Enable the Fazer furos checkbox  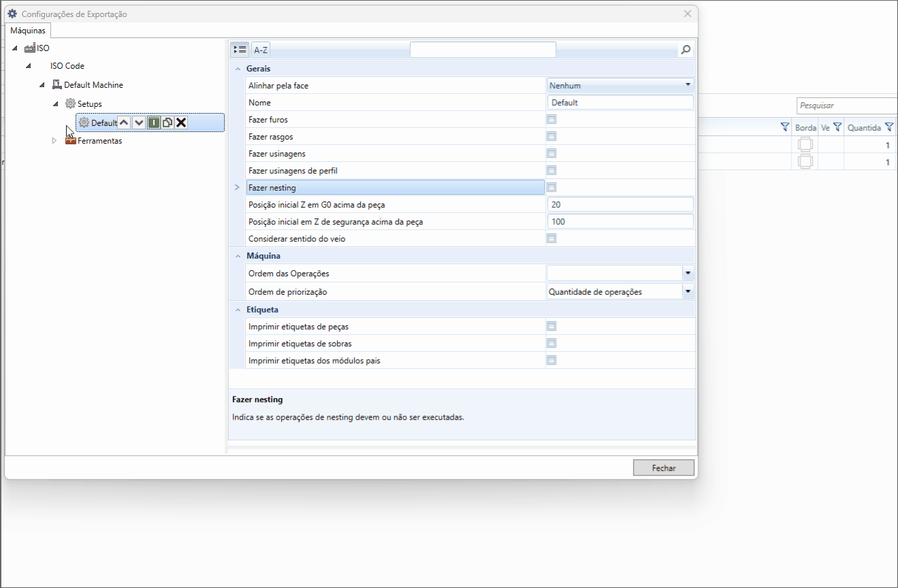tap(551, 120)
